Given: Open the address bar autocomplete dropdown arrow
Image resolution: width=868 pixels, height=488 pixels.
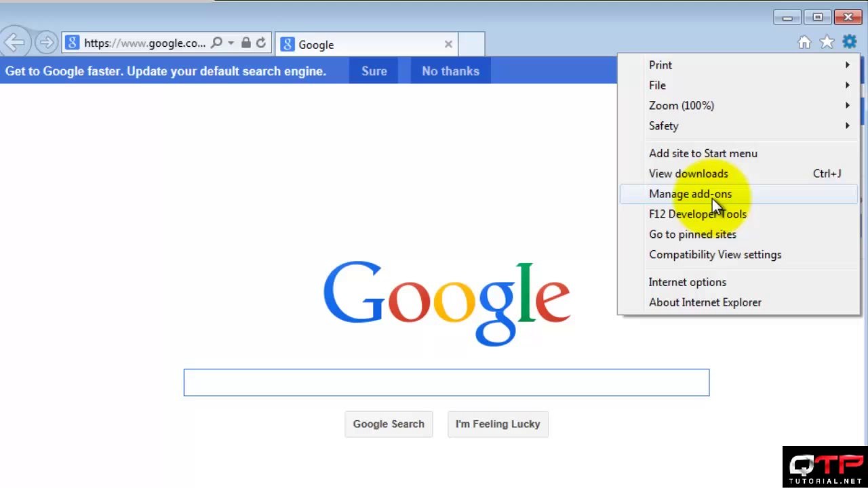Looking at the screenshot, I should pos(231,43).
